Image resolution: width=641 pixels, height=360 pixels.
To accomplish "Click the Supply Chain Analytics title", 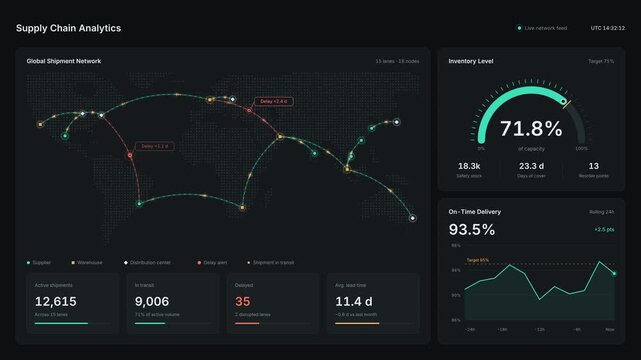I will pos(68,28).
